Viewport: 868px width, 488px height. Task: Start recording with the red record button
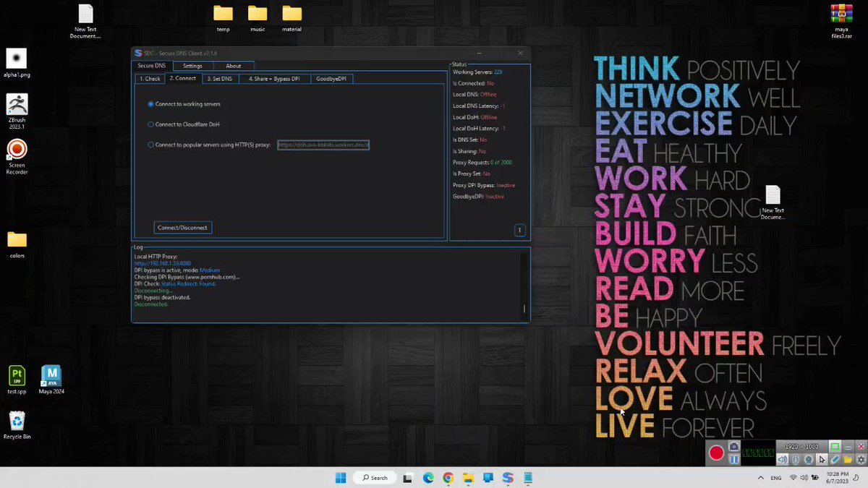pos(716,453)
